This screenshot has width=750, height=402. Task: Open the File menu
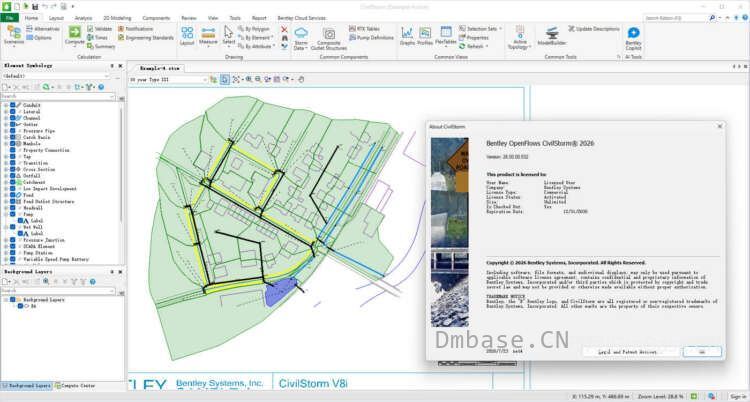coord(10,18)
